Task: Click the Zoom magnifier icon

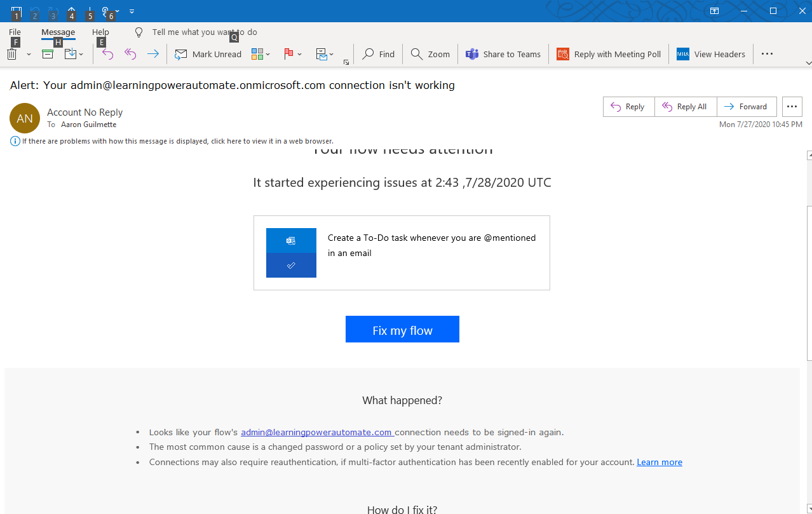Action: point(430,54)
